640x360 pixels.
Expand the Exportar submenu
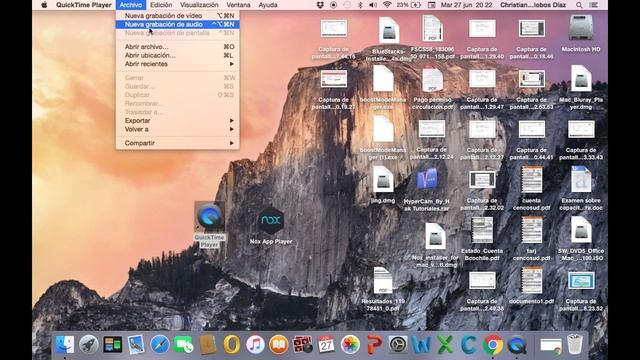pyautogui.click(x=178, y=121)
